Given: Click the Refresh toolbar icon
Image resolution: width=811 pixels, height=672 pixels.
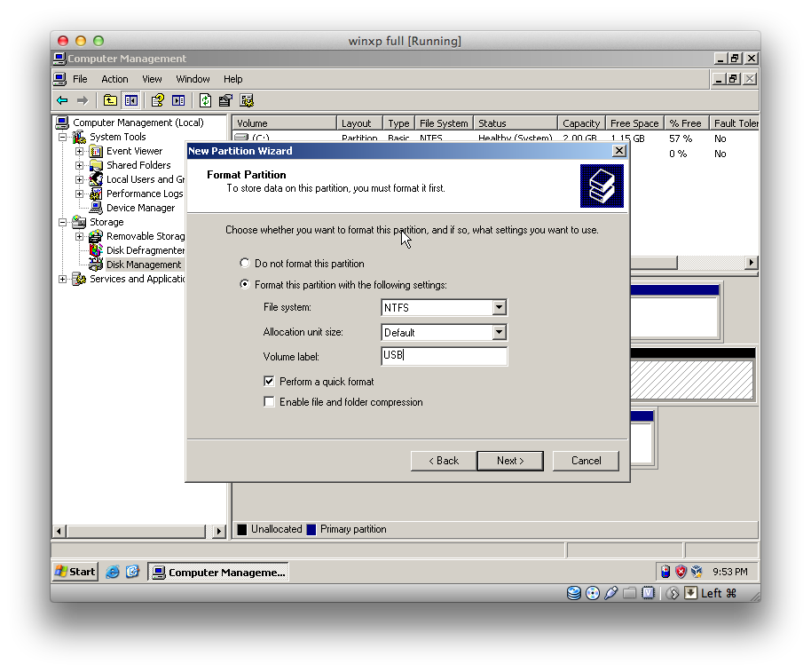Looking at the screenshot, I should (205, 100).
